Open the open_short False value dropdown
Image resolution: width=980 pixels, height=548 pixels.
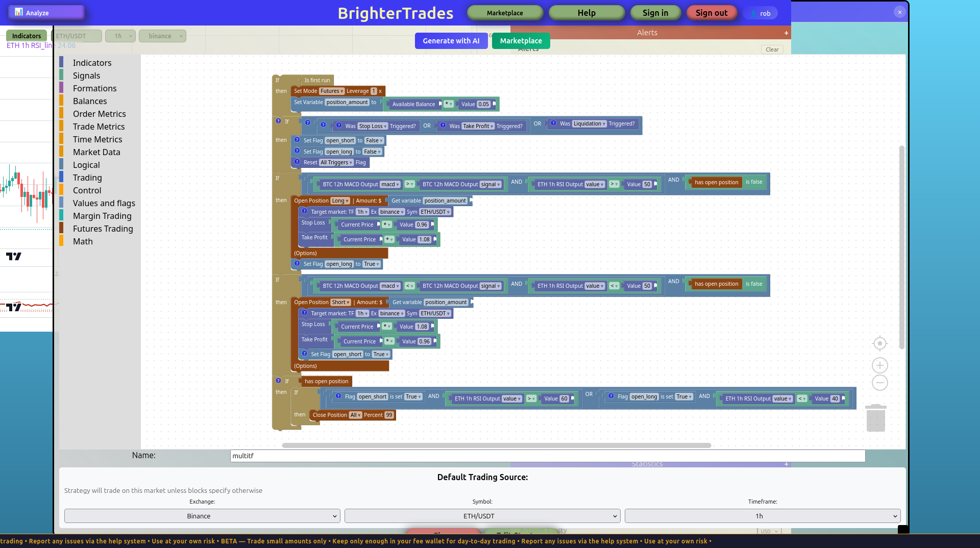[x=374, y=141]
